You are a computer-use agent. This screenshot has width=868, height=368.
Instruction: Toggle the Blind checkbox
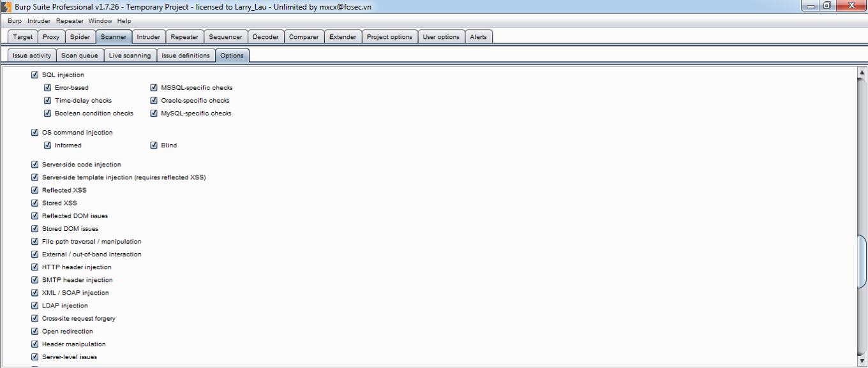154,145
